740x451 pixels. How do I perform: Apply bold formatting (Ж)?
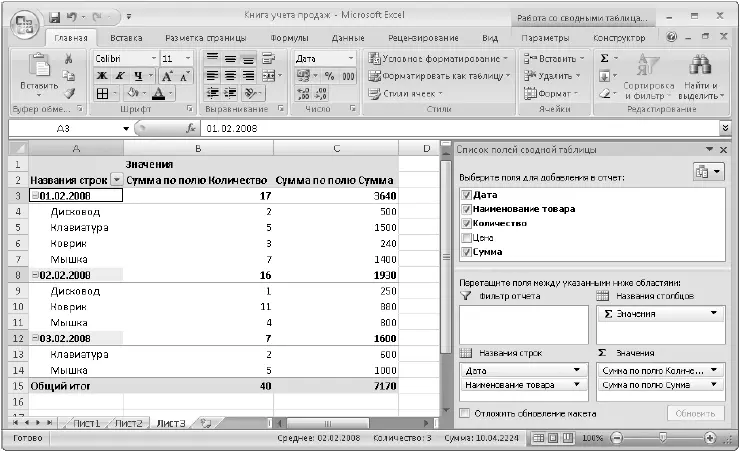click(x=102, y=76)
